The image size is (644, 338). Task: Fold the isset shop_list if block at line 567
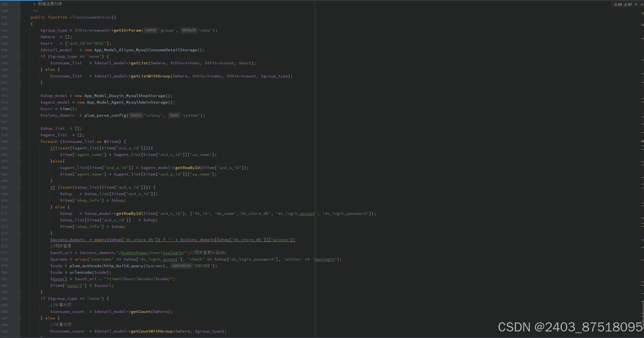click(x=19, y=187)
